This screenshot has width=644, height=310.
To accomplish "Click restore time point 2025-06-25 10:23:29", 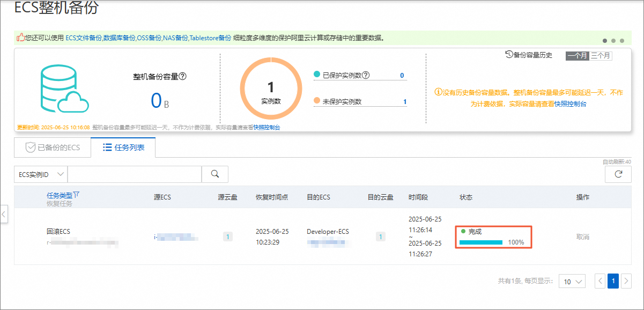I will click(272, 237).
